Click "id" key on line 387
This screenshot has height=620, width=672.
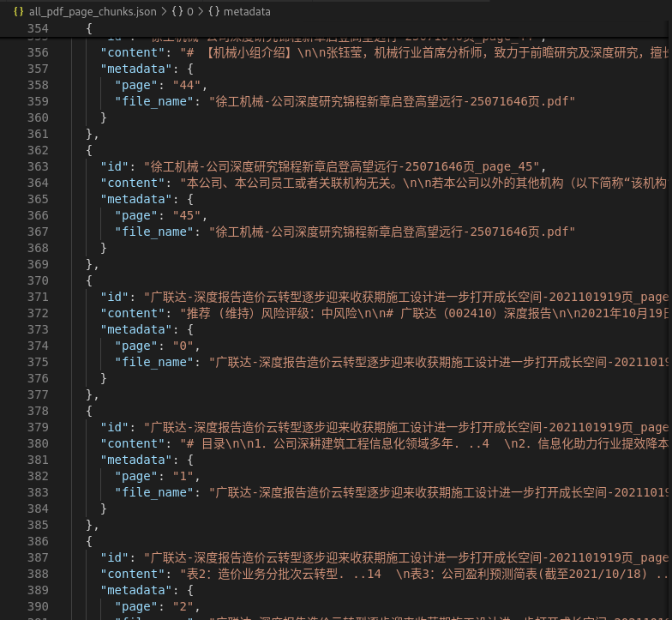coord(115,557)
